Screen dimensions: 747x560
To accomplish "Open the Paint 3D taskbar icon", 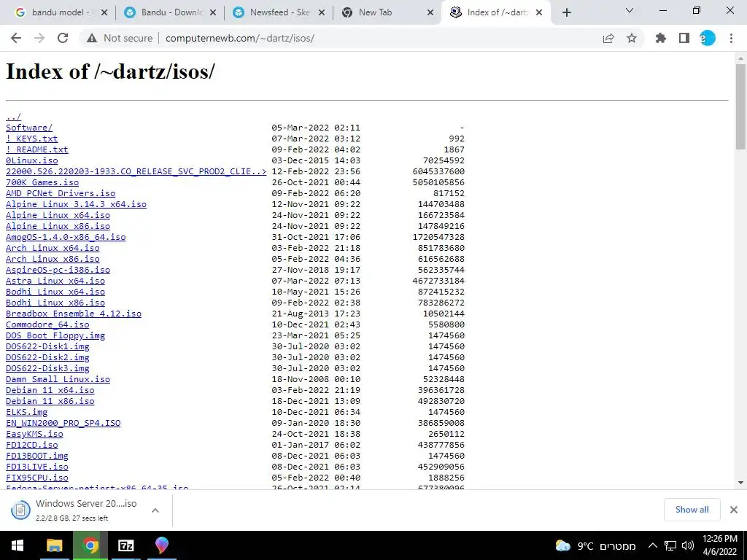I will (162, 545).
